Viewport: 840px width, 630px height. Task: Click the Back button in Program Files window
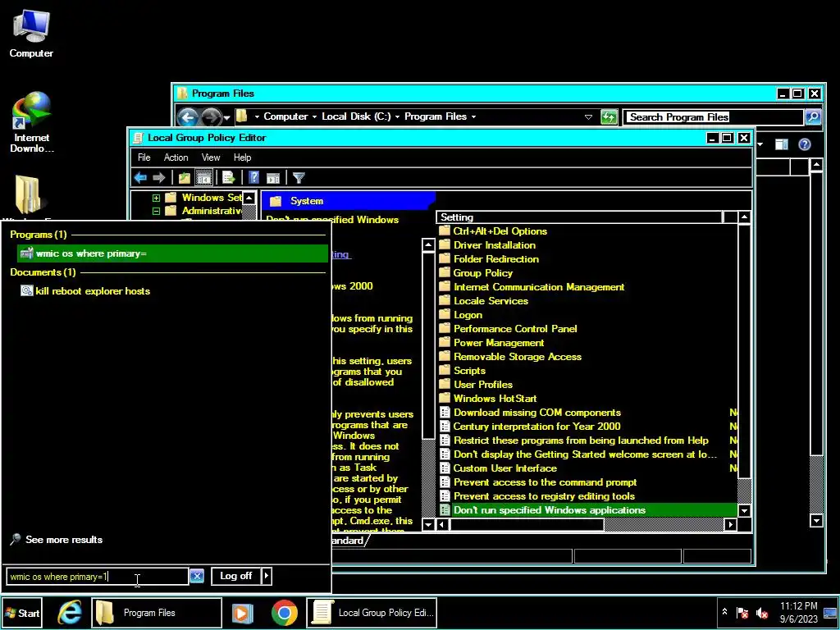[188, 116]
